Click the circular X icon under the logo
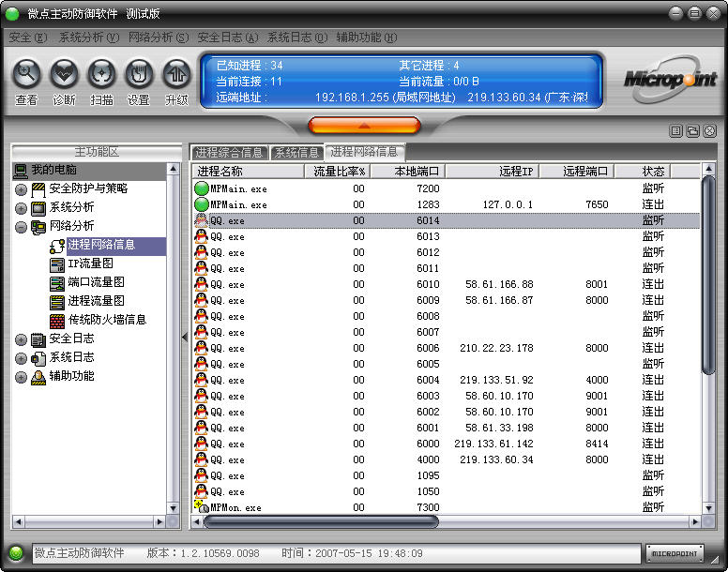The image size is (728, 572). tap(710, 131)
